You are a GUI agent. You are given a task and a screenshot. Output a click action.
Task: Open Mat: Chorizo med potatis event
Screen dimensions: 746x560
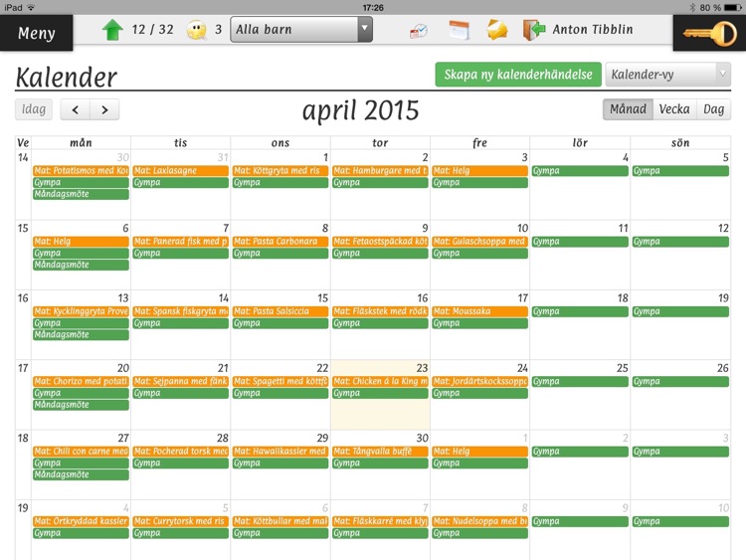(81, 381)
